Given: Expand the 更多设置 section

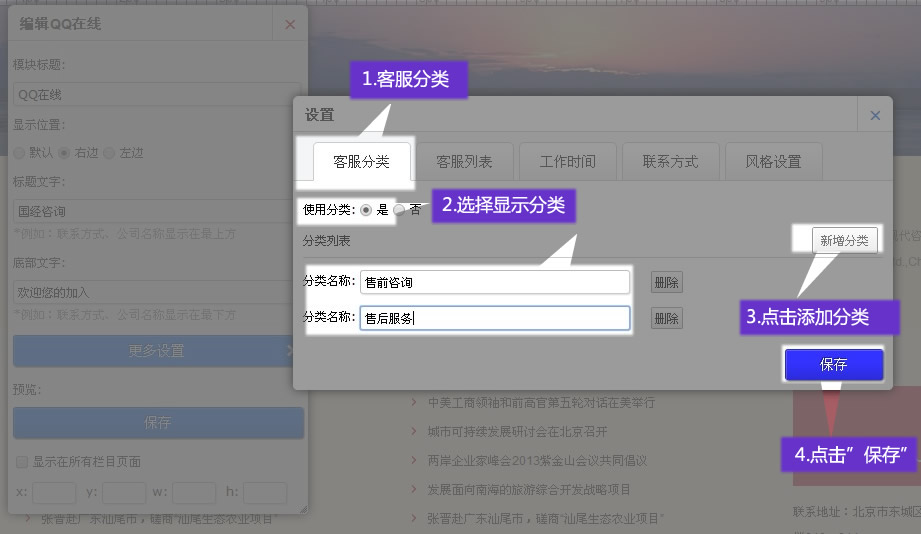Looking at the screenshot, I should 157,351.
